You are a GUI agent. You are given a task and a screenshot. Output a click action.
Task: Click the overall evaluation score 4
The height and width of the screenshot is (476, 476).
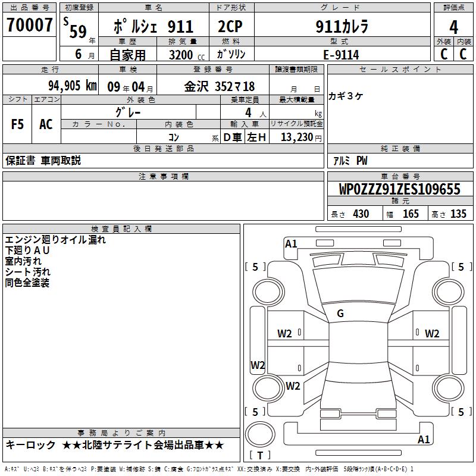(x=453, y=27)
